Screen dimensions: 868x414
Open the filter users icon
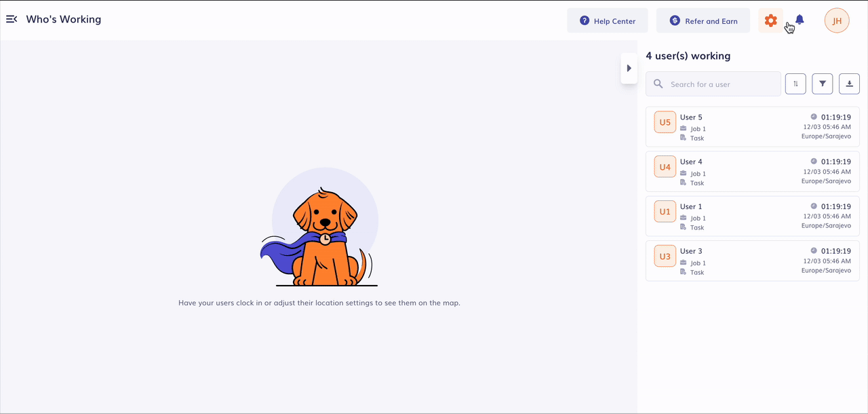coord(823,84)
